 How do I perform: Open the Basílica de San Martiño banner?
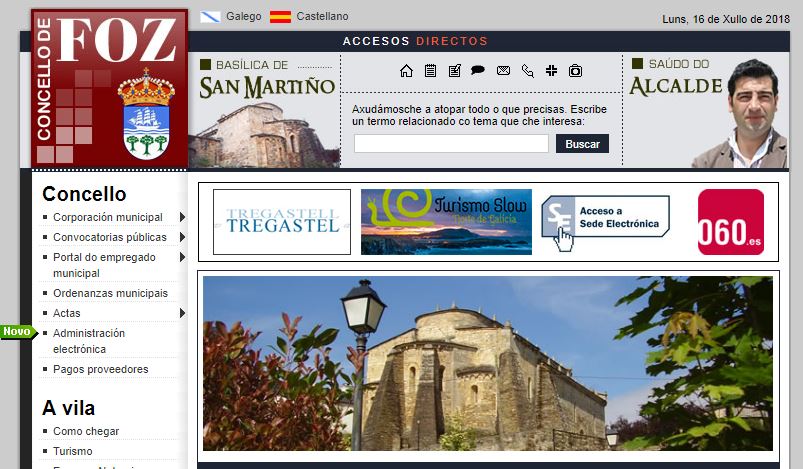[265, 111]
